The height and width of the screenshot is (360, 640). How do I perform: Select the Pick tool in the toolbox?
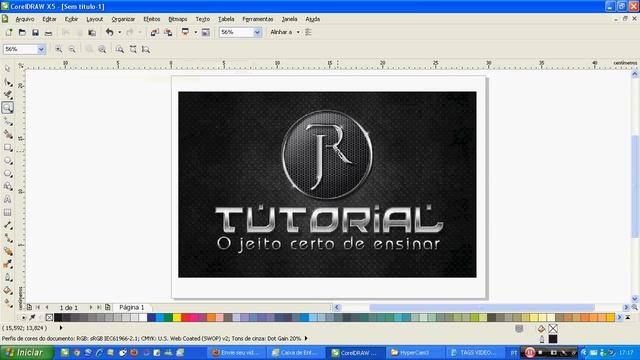coord(7,69)
